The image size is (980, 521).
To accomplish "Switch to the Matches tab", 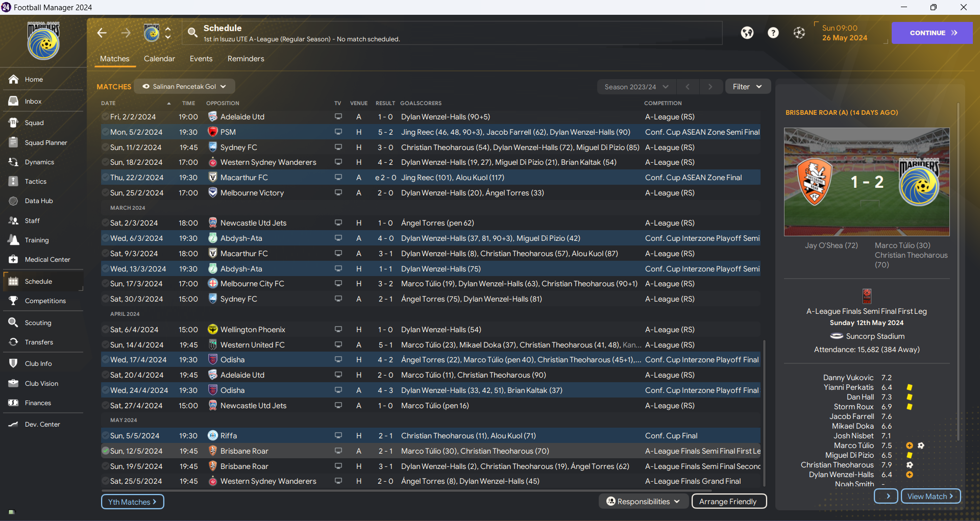I will click(115, 59).
